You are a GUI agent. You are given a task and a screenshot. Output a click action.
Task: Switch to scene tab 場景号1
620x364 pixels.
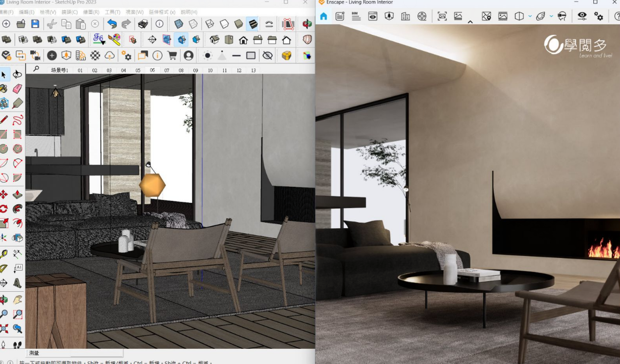pyautogui.click(x=60, y=70)
